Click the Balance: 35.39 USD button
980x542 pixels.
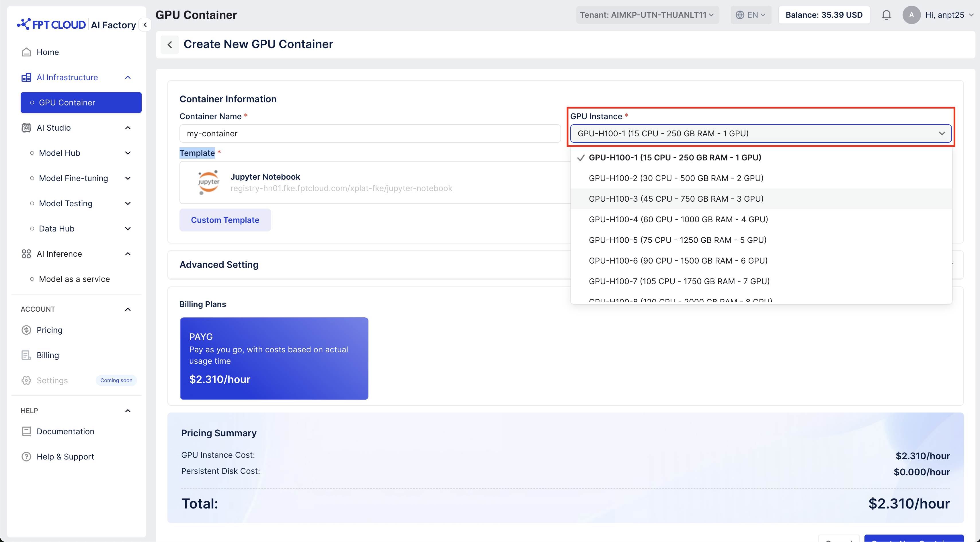tap(824, 15)
